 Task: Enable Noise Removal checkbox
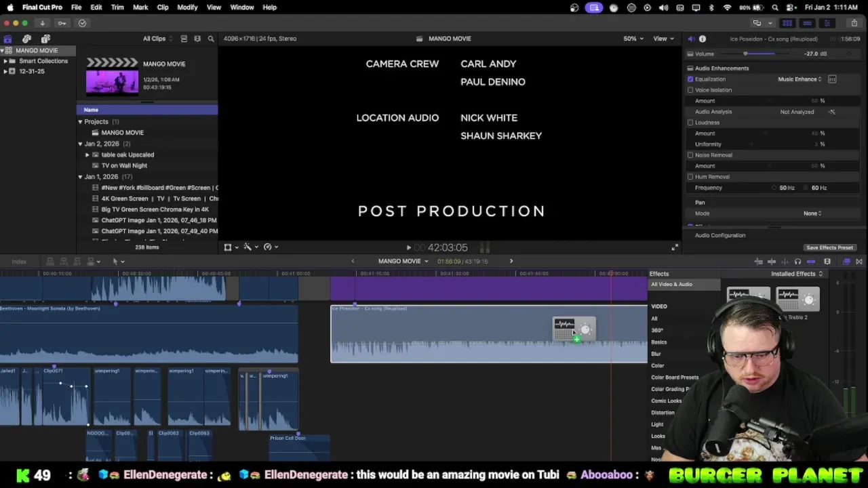coord(690,155)
